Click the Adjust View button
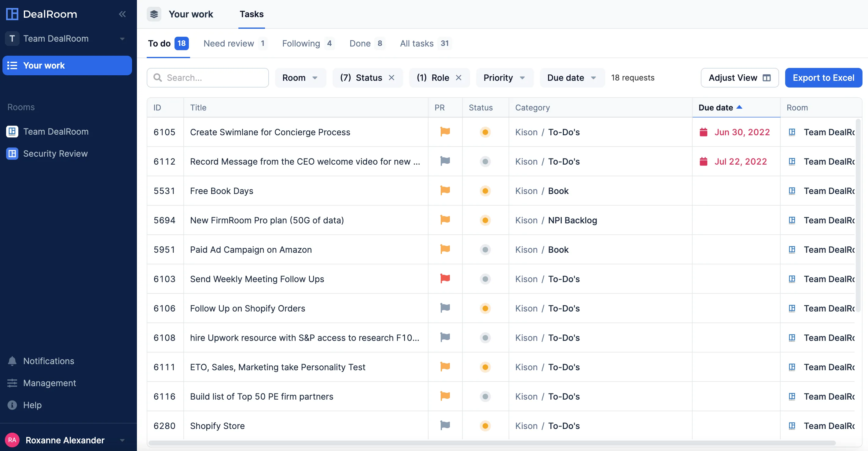Viewport: 868px width, 451px height. tap(739, 78)
